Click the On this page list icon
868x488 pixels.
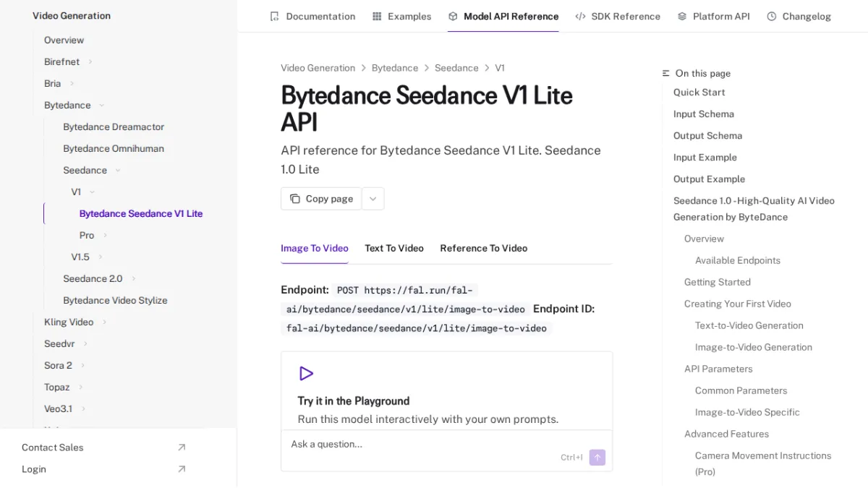(666, 73)
